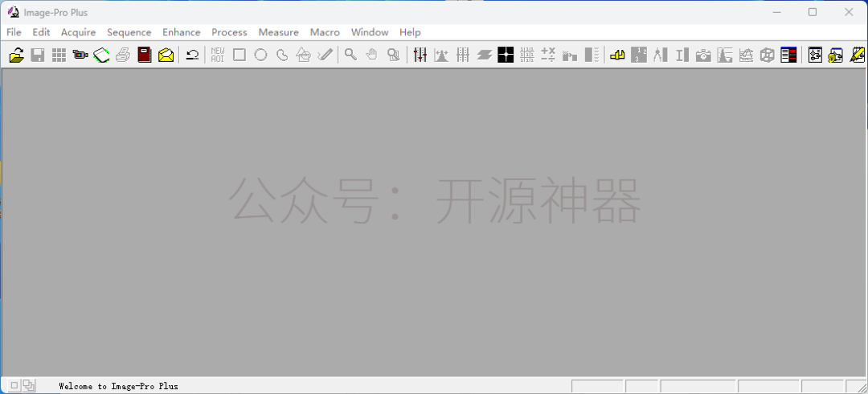The height and width of the screenshot is (394, 868).
Task: Click the Print printer icon
Action: (123, 55)
